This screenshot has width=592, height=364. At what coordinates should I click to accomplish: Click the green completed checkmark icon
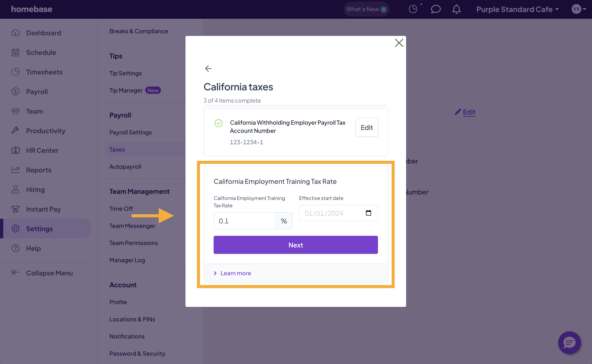[218, 123]
